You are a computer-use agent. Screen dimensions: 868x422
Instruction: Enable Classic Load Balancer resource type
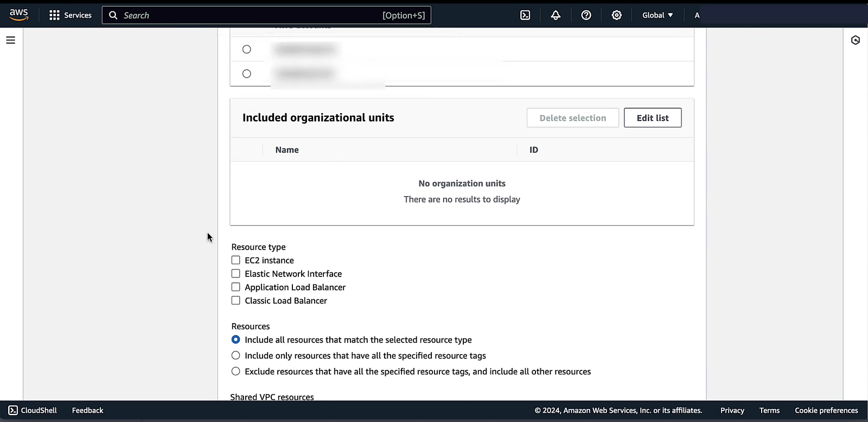pyautogui.click(x=235, y=300)
